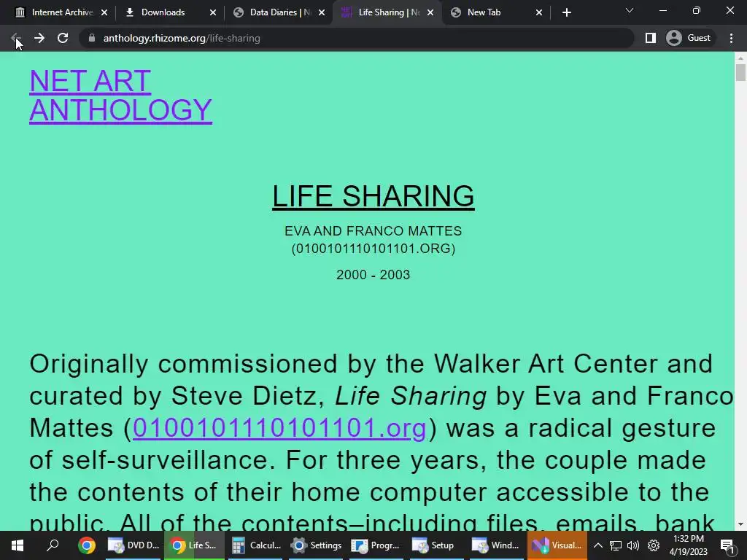Open DVD D... taskbar window
The image size is (747, 560).
(133, 545)
